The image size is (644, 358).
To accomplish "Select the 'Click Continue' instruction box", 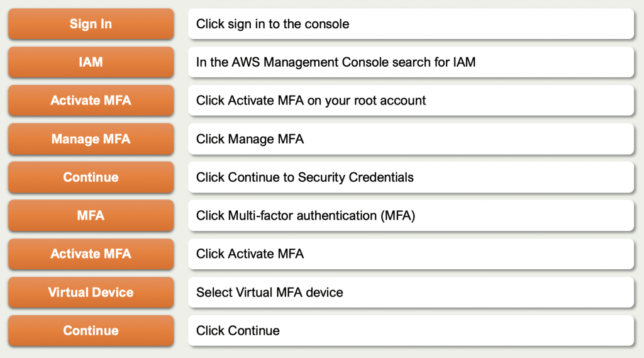I will 411,331.
